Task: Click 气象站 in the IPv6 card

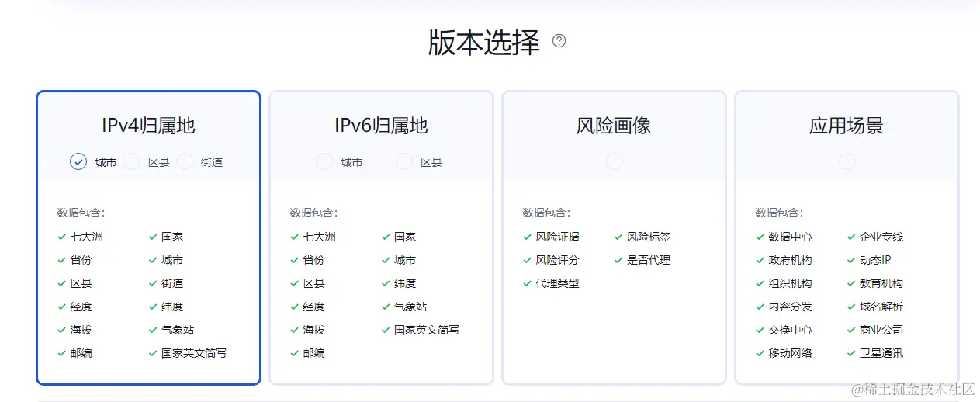Action: click(x=410, y=307)
